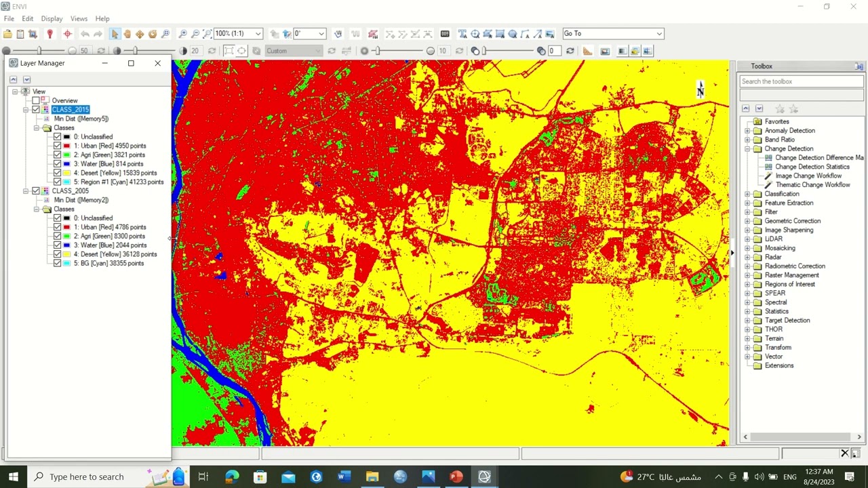The height and width of the screenshot is (488, 868).
Task: Open the file folder icon
Action: pyautogui.click(x=7, y=33)
